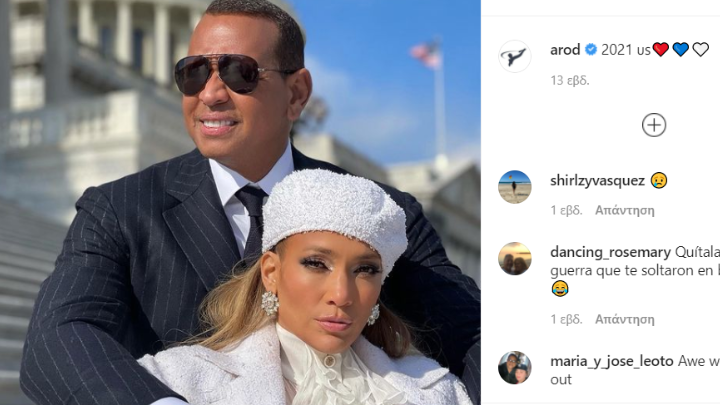The image size is (720, 405).
Task: Reply to dancing_rosemary comment
Action: tap(624, 319)
